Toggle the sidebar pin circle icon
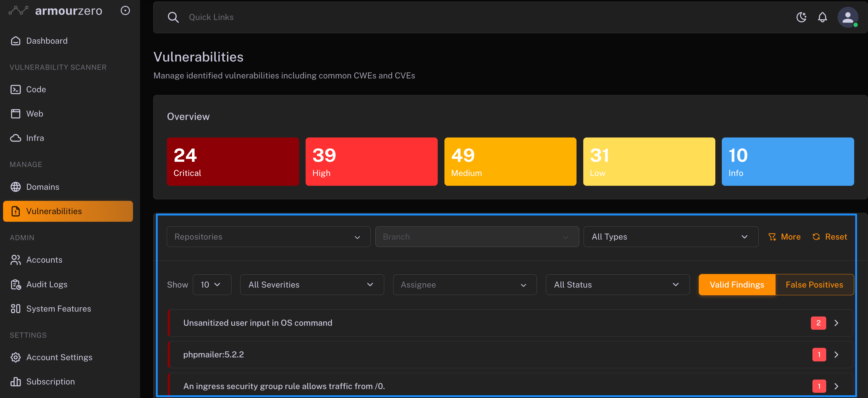Screen dimensions: 868x398 (x=125, y=11)
